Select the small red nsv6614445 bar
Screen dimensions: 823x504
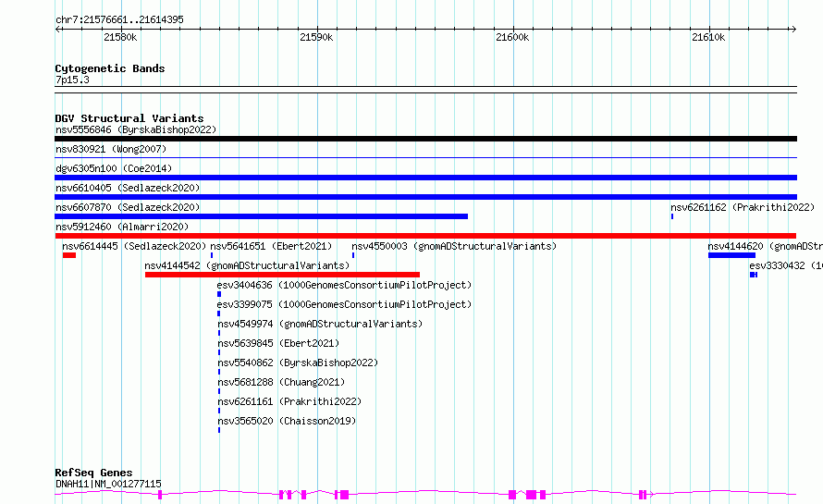click(69, 255)
